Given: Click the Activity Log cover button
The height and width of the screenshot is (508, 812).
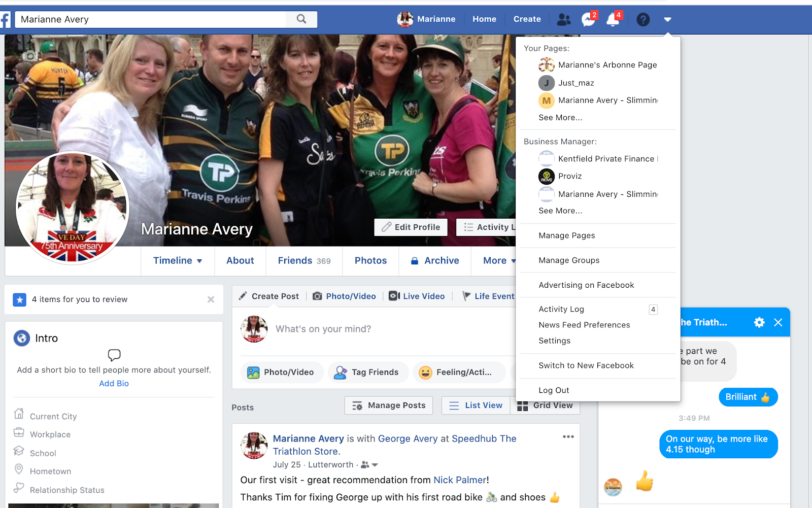Looking at the screenshot, I should coord(486,227).
